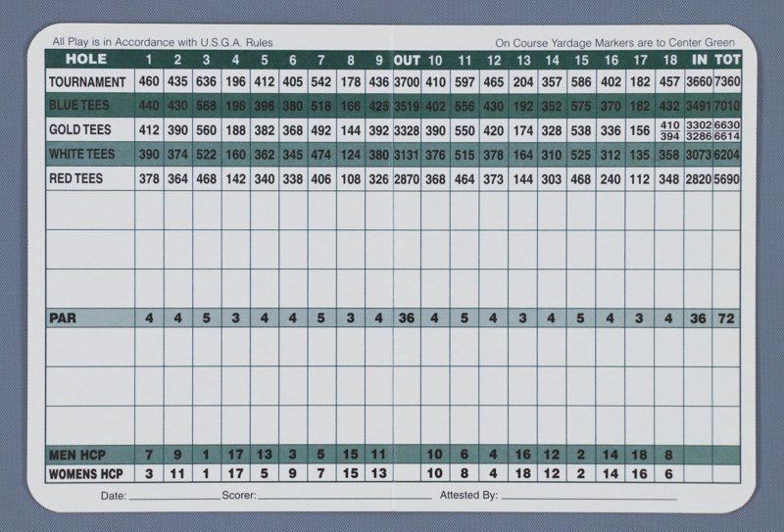Click Tournament hole 15 yardage 586
784x532 pixels.
(x=581, y=82)
